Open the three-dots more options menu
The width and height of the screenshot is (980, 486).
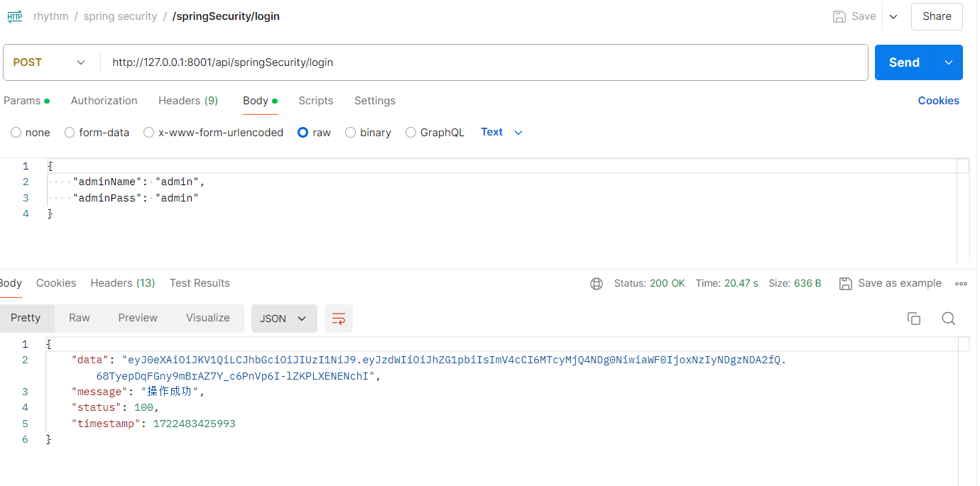(x=961, y=284)
